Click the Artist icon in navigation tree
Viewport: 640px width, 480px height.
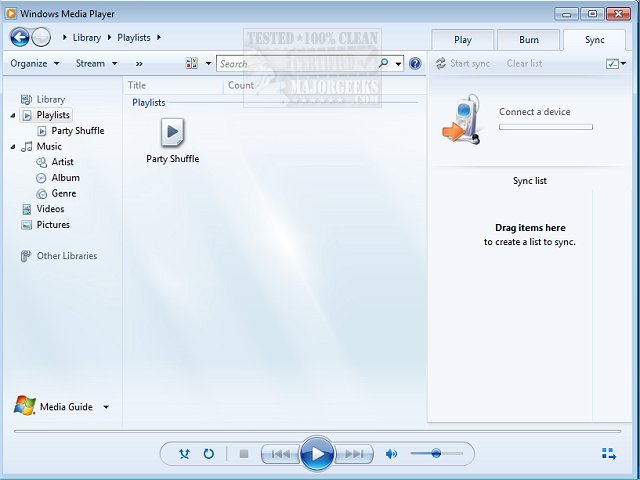coord(41,162)
